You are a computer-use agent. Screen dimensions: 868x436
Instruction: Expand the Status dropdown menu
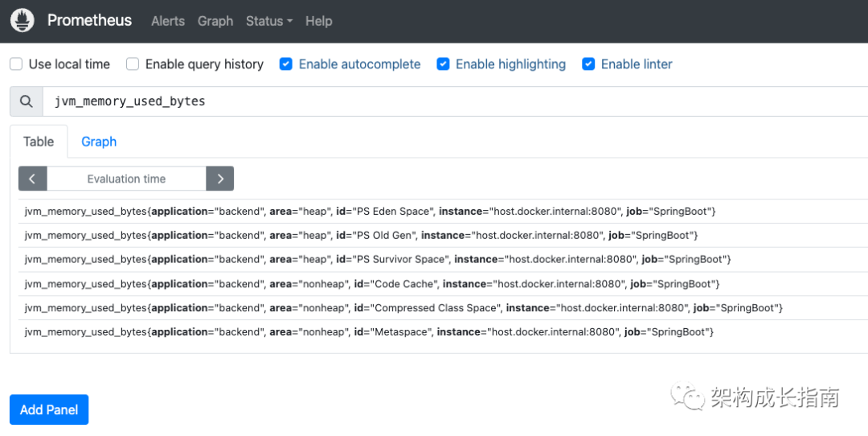pos(269,21)
